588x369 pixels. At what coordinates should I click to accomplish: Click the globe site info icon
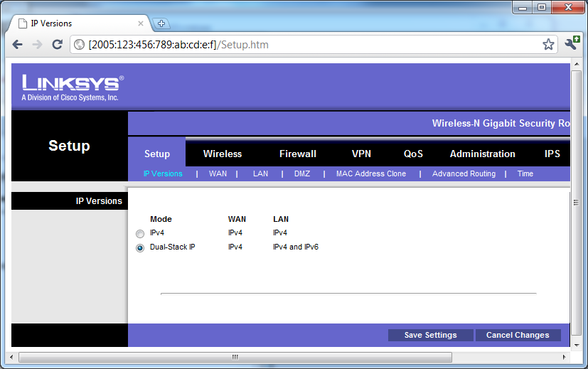click(79, 45)
